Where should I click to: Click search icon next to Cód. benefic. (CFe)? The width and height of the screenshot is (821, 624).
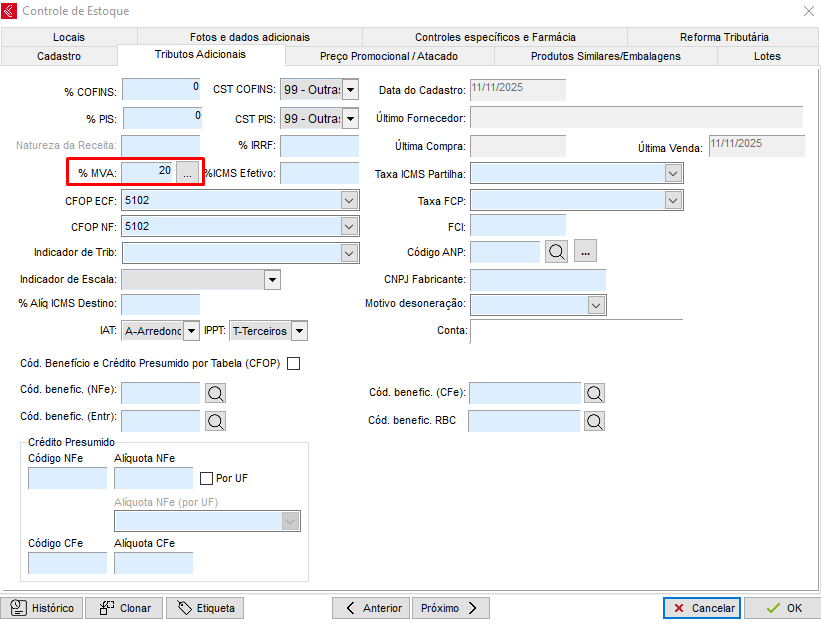pyautogui.click(x=595, y=394)
